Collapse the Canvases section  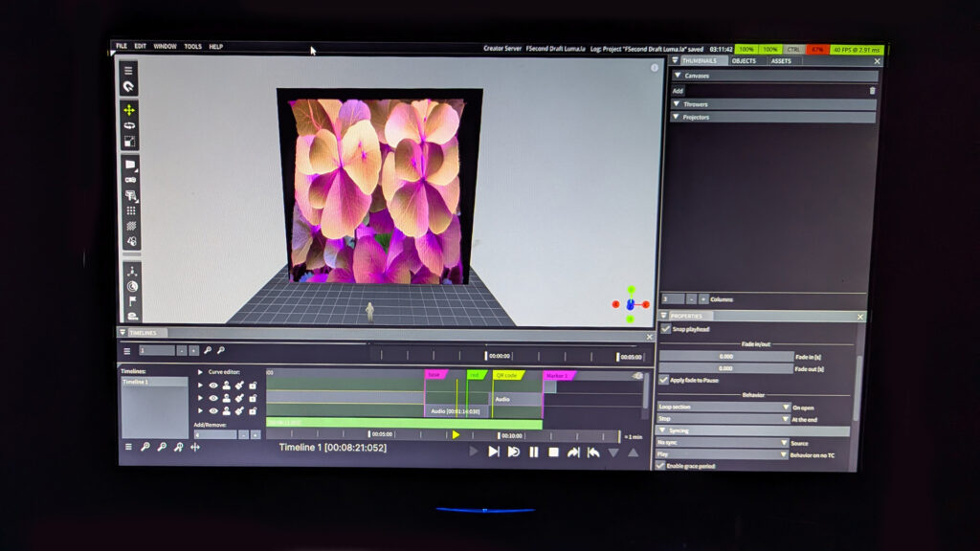click(x=679, y=76)
